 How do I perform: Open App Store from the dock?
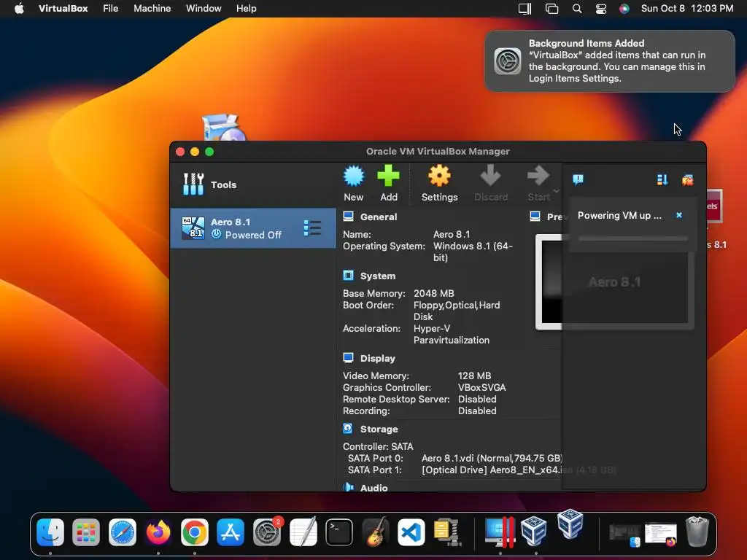click(231, 532)
